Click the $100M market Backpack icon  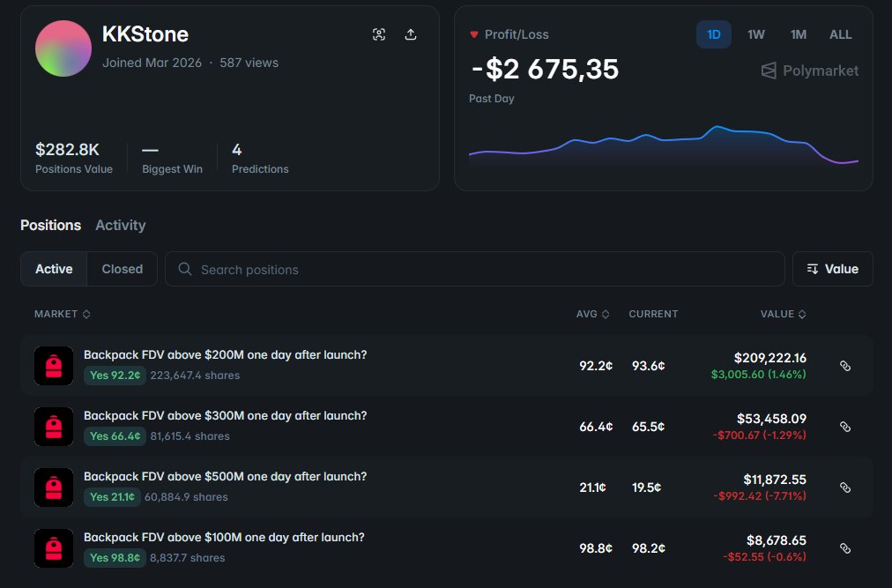[x=54, y=548]
